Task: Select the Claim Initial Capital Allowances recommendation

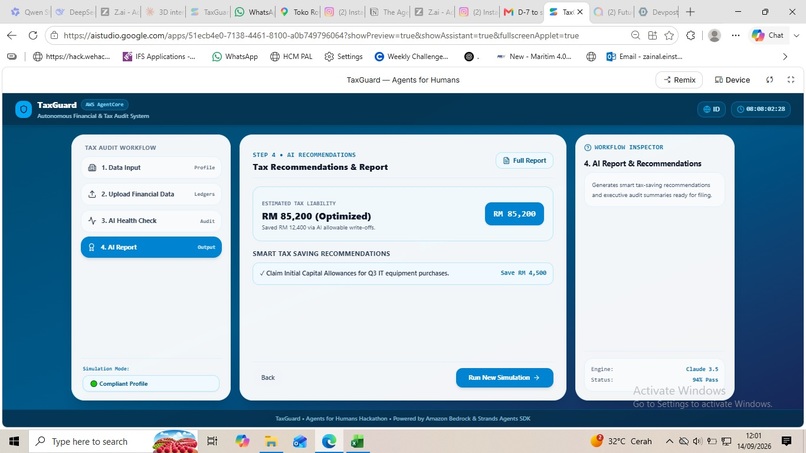Action: [x=402, y=273]
